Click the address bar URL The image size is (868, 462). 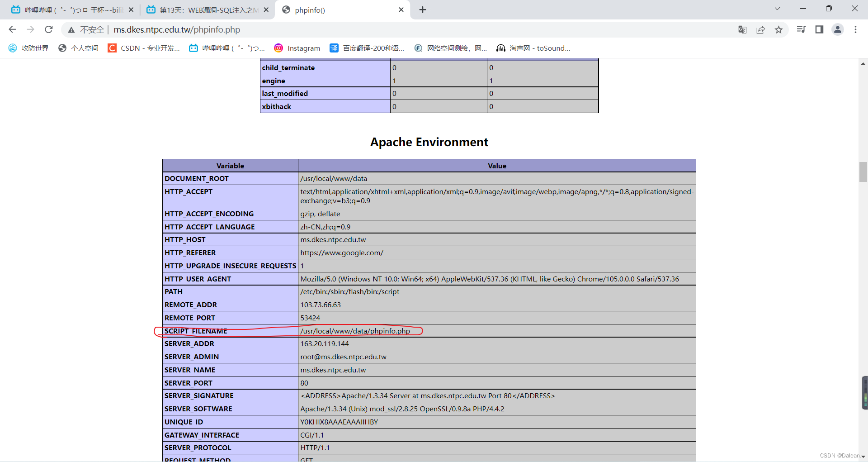point(177,29)
